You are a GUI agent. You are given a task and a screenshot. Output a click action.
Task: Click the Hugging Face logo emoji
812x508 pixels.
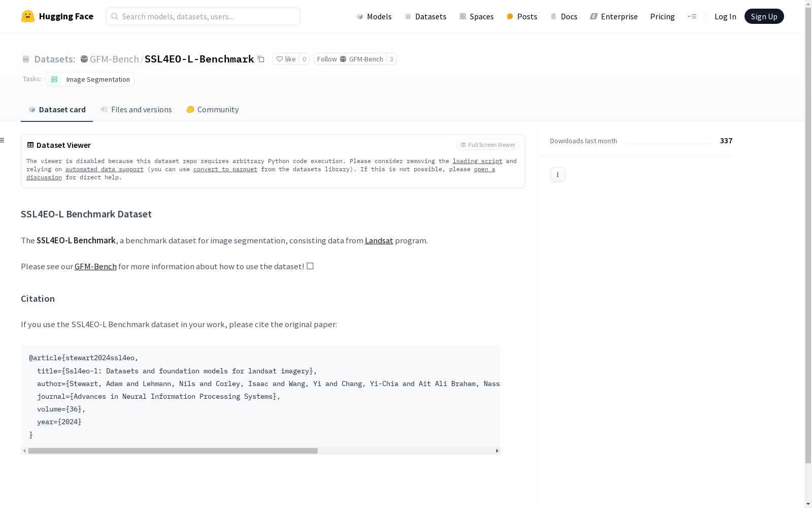[28, 16]
